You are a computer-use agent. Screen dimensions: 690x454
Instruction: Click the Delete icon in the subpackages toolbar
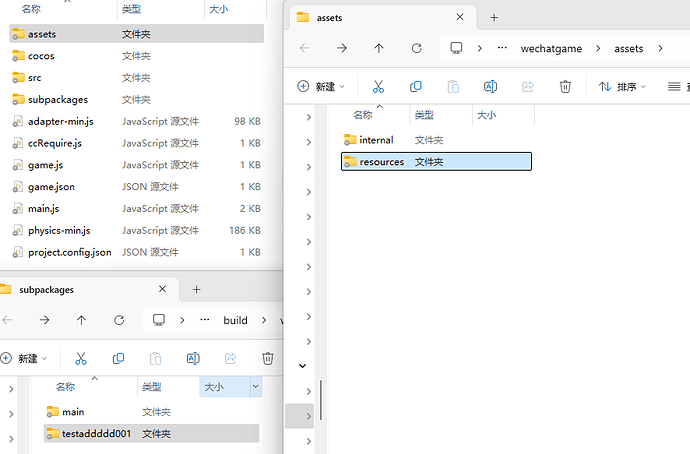[x=268, y=359]
